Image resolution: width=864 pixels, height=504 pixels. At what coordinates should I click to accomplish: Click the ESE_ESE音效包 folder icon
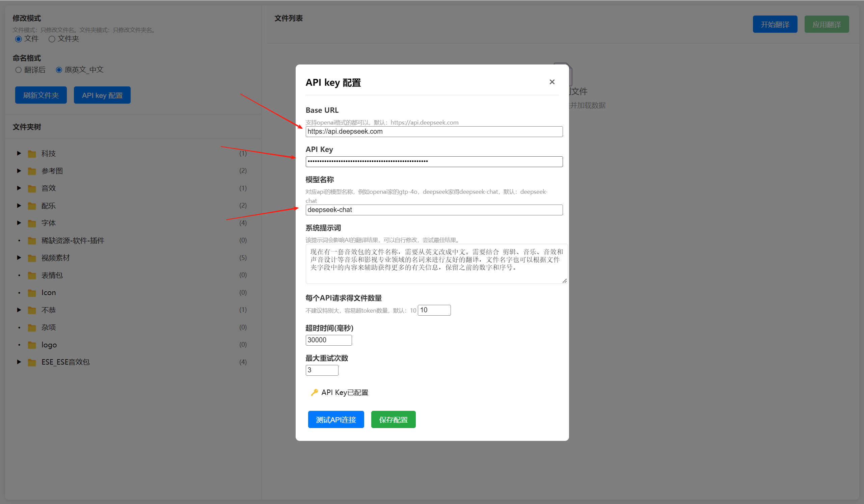tap(32, 363)
